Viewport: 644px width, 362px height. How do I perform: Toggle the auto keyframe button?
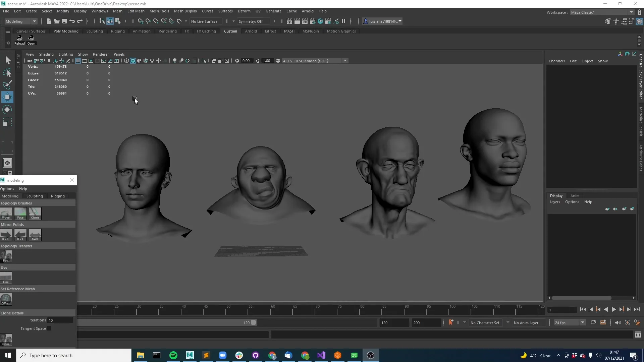tap(451, 322)
